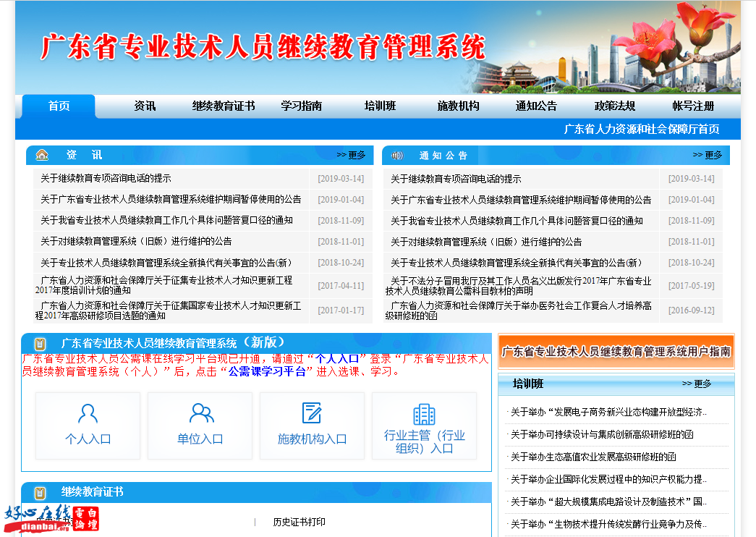Open 几个具体问题答复口径的通知 in 资讯 list
The image size is (756, 537).
167,221
